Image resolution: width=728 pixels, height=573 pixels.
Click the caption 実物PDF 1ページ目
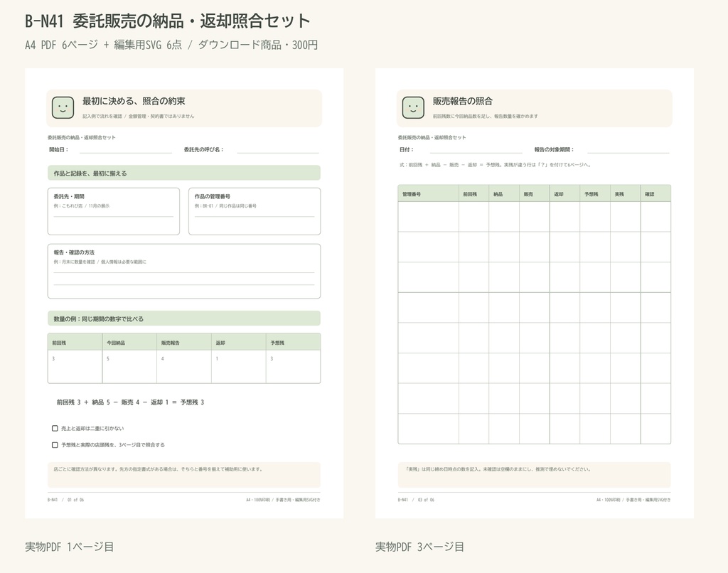[x=70, y=547]
